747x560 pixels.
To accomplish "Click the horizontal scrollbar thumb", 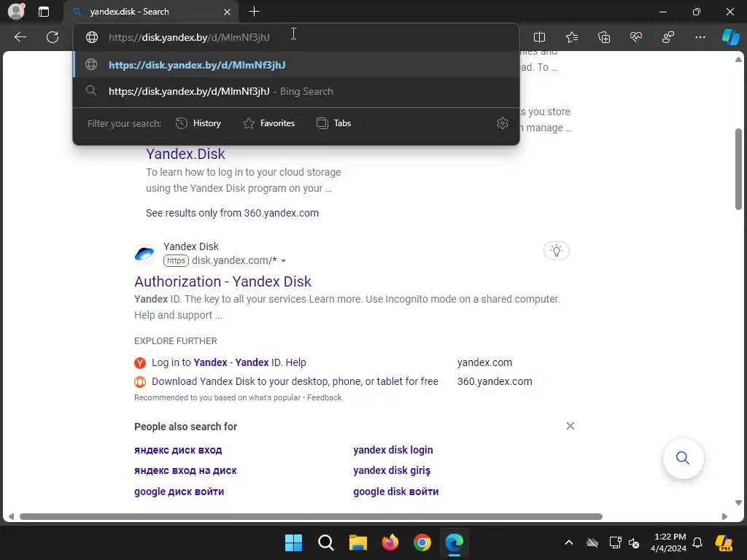I will (x=311, y=517).
